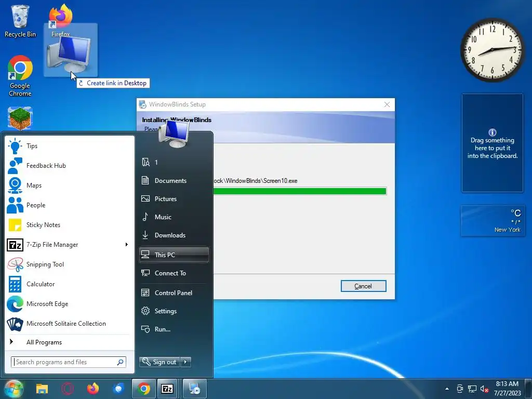Image resolution: width=532 pixels, height=399 pixels.
Task: Open Recycle Bin on desktop
Action: point(20,20)
